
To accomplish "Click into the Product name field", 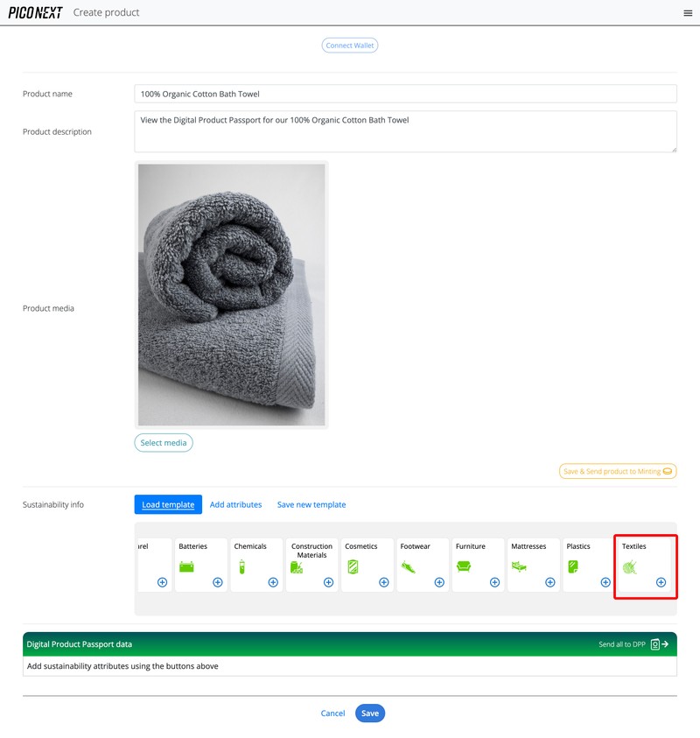I will click(x=406, y=94).
